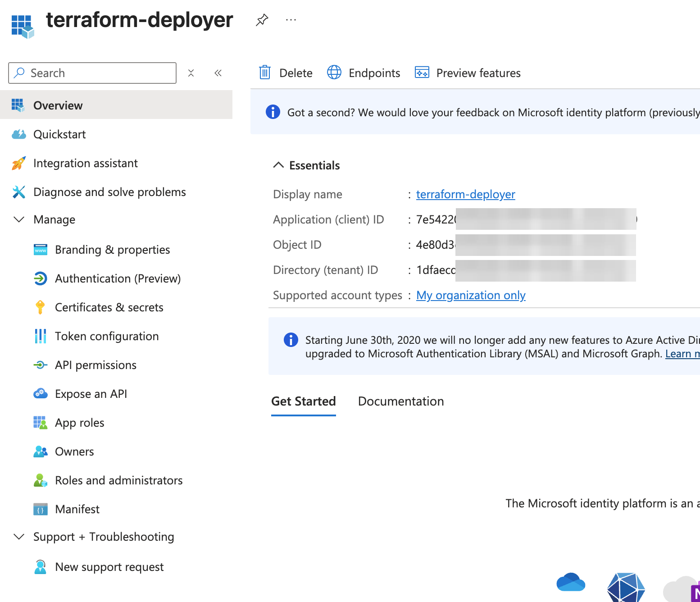The height and width of the screenshot is (602, 700).
Task: Collapse the Support + Troubleshooting section
Action: coord(19,537)
